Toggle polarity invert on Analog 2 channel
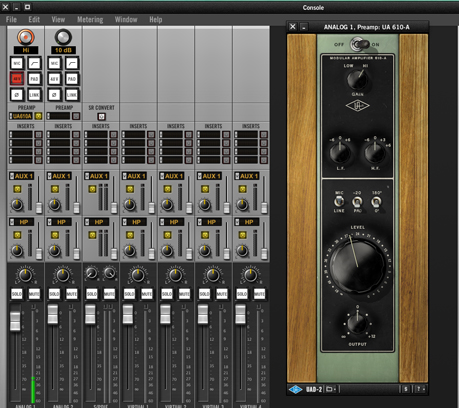 [54, 95]
